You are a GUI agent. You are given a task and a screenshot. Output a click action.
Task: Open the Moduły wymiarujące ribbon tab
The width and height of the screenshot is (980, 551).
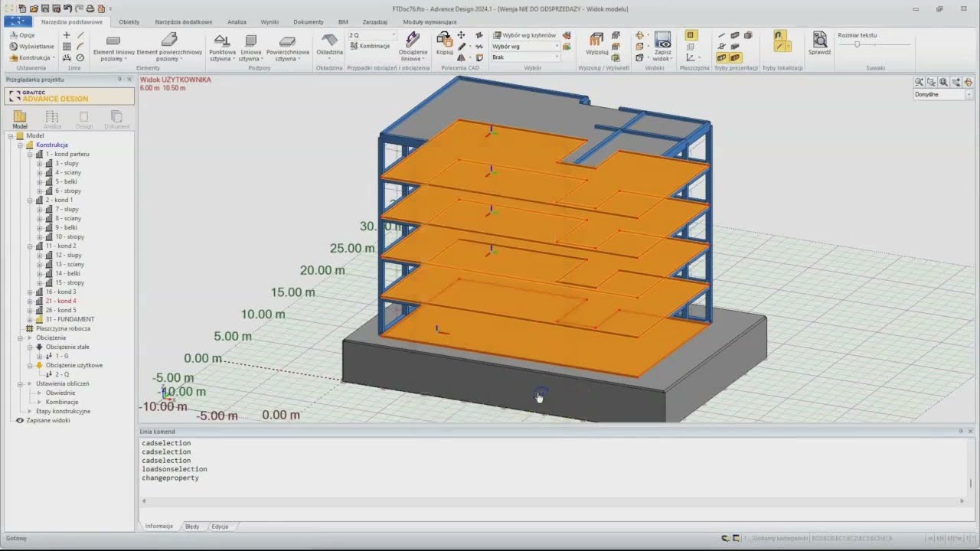(430, 21)
